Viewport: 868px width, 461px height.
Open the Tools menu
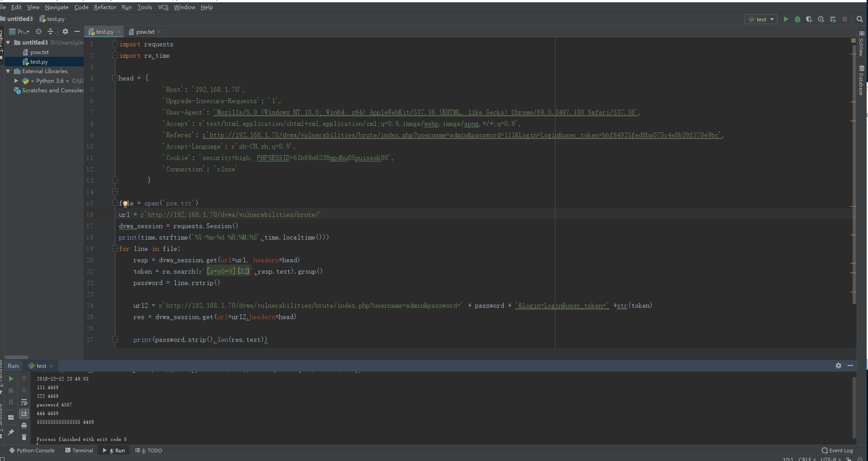(x=145, y=7)
